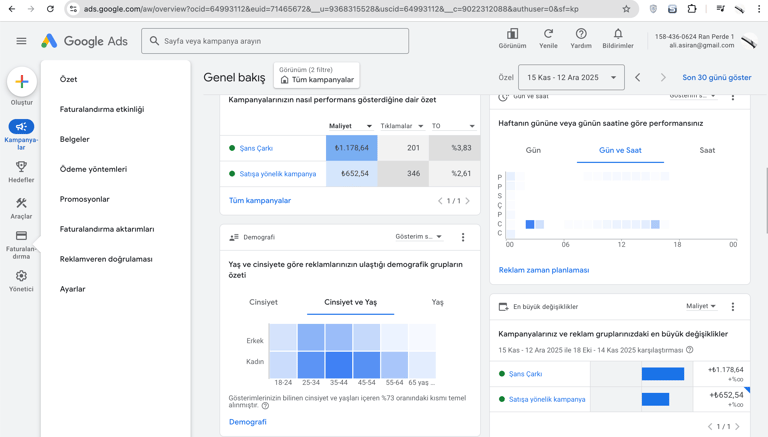Click the Kadın 35-44 heatmap cell
This screenshot has height=437, width=768.
338,365
